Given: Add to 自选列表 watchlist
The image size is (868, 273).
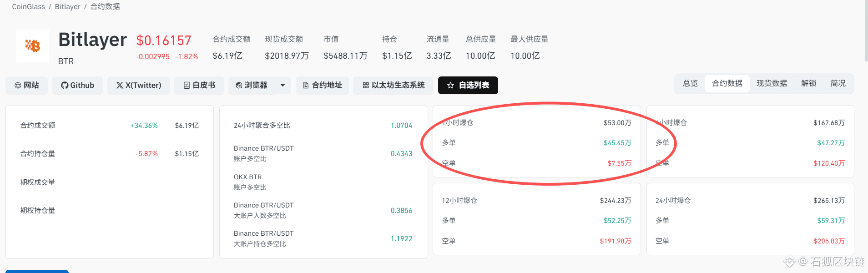Looking at the screenshot, I should coord(468,86).
